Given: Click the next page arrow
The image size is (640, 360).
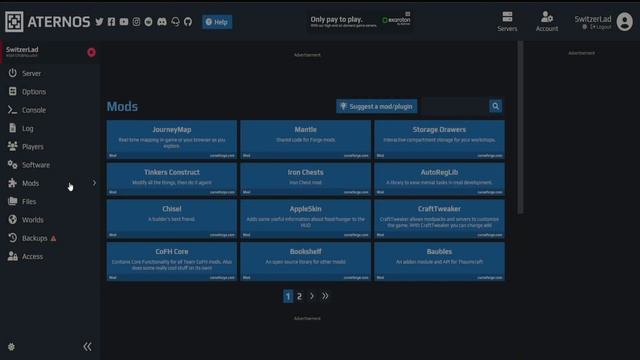Looking at the screenshot, I should click(312, 296).
